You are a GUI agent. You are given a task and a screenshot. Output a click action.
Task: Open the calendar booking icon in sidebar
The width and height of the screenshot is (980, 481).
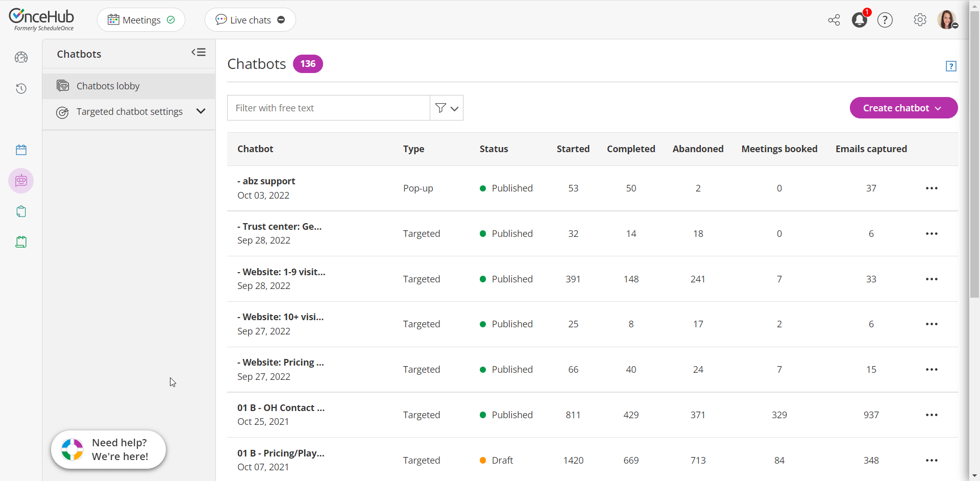coord(21,150)
